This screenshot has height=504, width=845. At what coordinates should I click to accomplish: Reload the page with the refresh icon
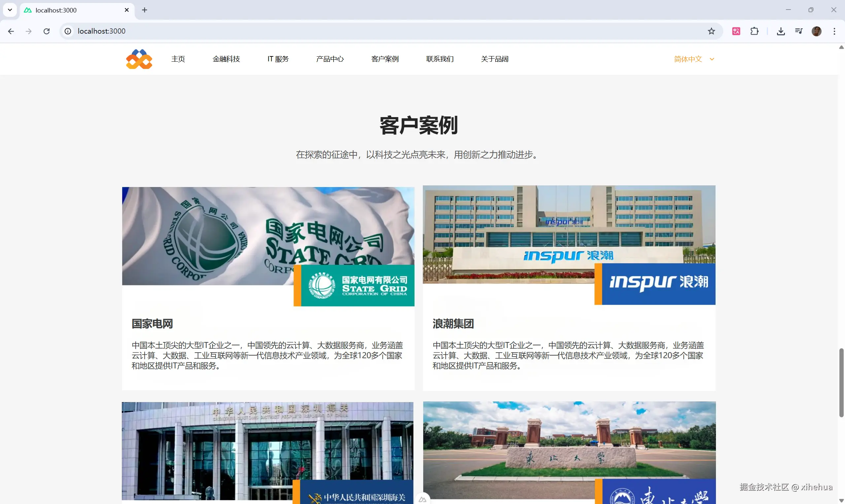coord(47,31)
